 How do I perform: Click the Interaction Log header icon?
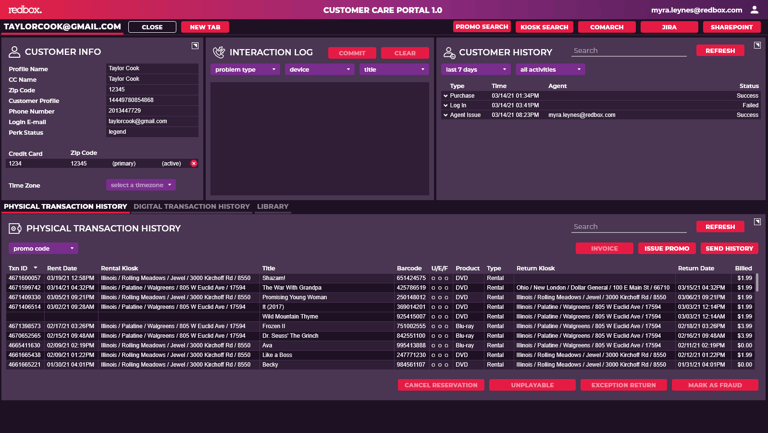[219, 52]
